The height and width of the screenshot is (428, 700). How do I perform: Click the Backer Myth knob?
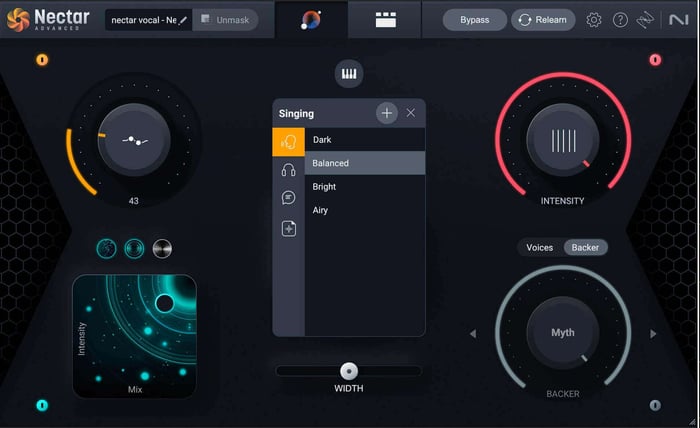point(563,333)
